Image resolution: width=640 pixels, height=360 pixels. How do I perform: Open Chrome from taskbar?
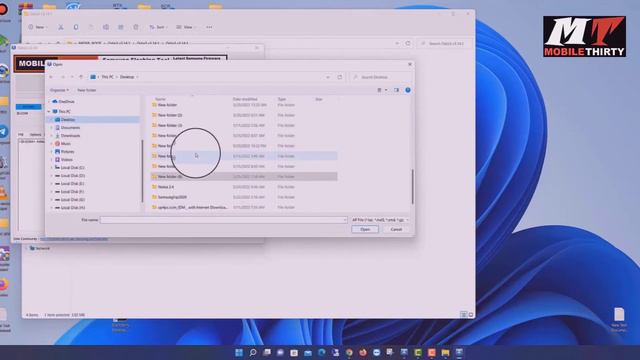pyautogui.click(x=349, y=352)
